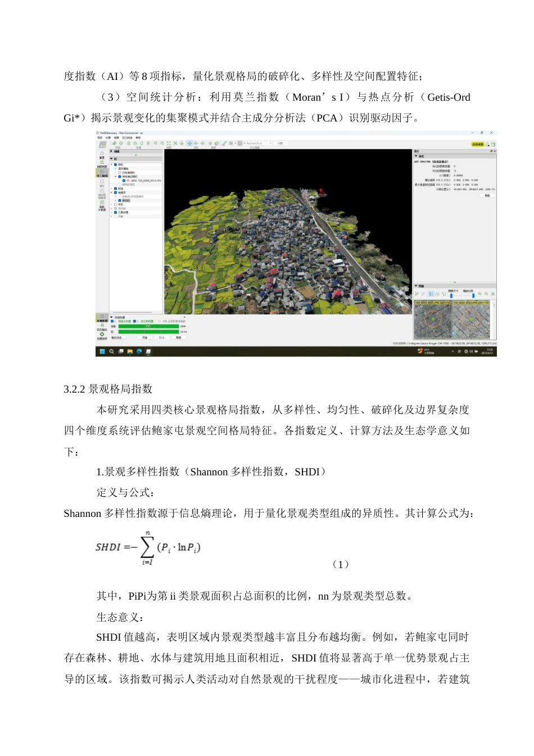This screenshot has width=534, height=756.
Task: Expand the Create section above the layer tree
Action: pyautogui.click(x=111, y=151)
